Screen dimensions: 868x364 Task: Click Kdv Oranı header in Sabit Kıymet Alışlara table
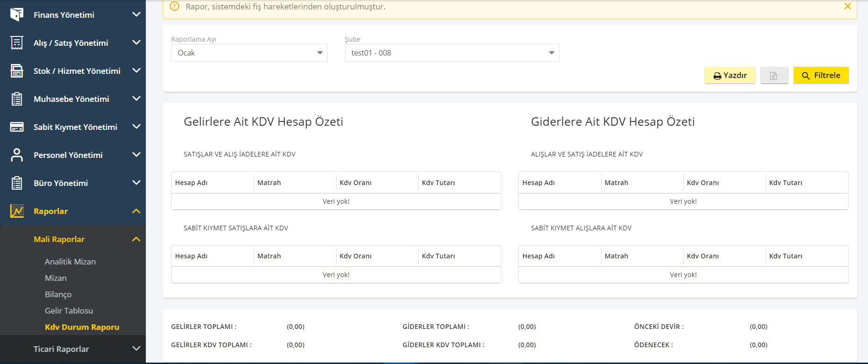[x=703, y=256]
